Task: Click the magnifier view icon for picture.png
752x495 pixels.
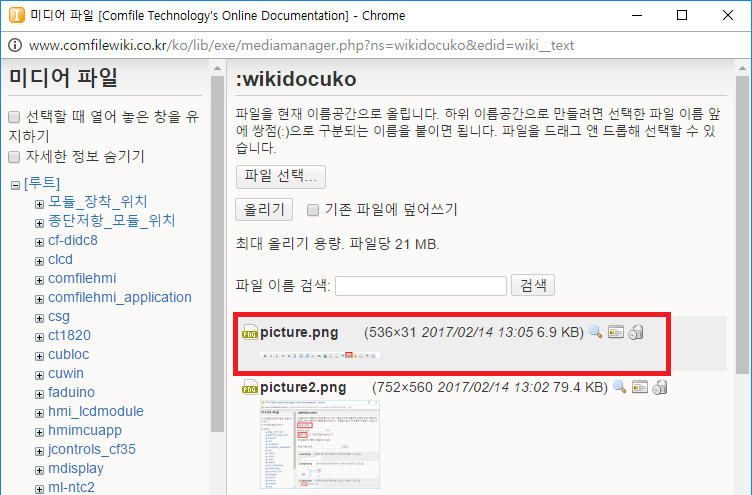Action: [x=595, y=333]
